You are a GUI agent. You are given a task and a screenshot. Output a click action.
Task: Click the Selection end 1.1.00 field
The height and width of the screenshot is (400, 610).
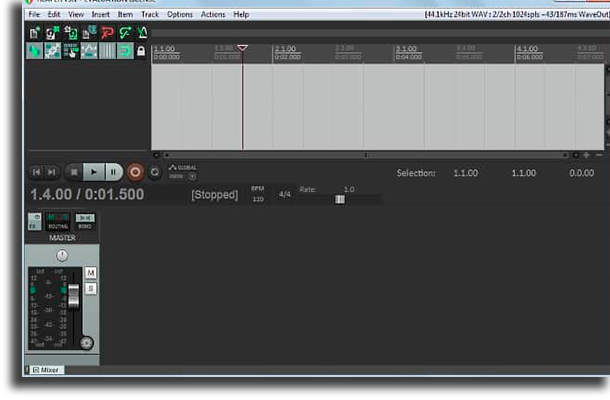coord(524,173)
